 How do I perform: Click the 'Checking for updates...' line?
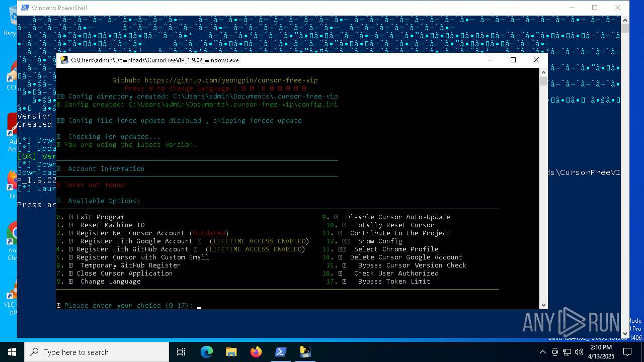tap(115, 136)
